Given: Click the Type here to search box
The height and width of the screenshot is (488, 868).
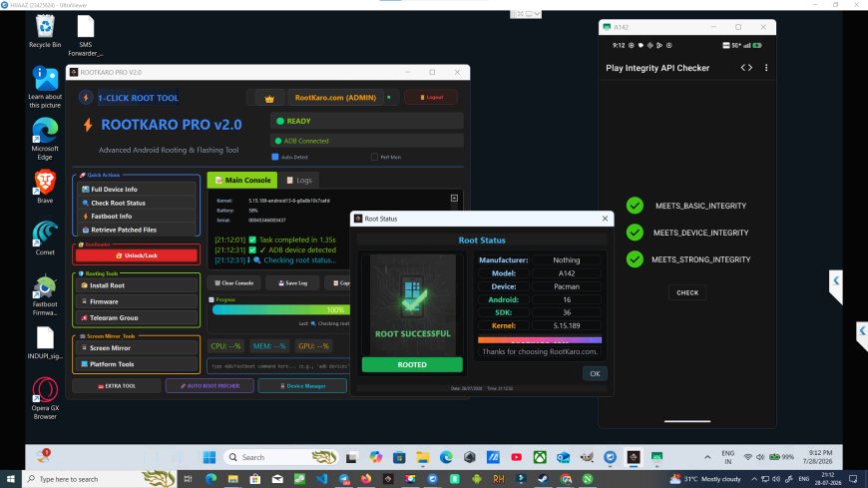Looking at the screenshot, I should (100, 479).
